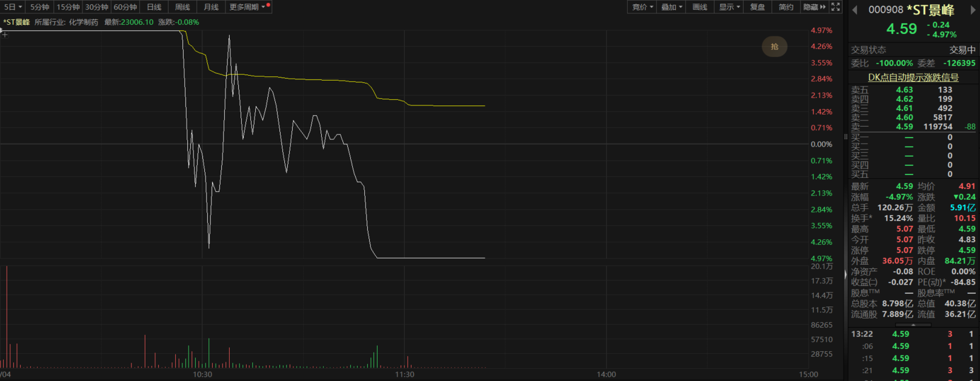Click the 化学制药 industry link
The image size is (980, 381).
[x=83, y=22]
